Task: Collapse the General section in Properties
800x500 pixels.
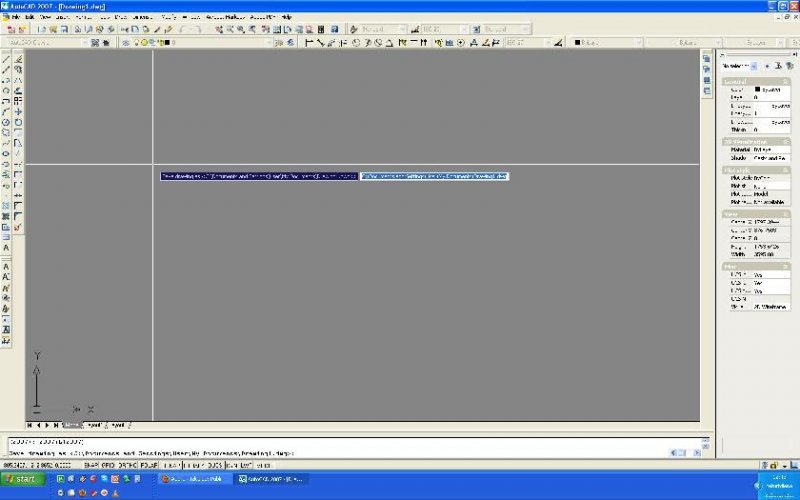Action: 786,82
